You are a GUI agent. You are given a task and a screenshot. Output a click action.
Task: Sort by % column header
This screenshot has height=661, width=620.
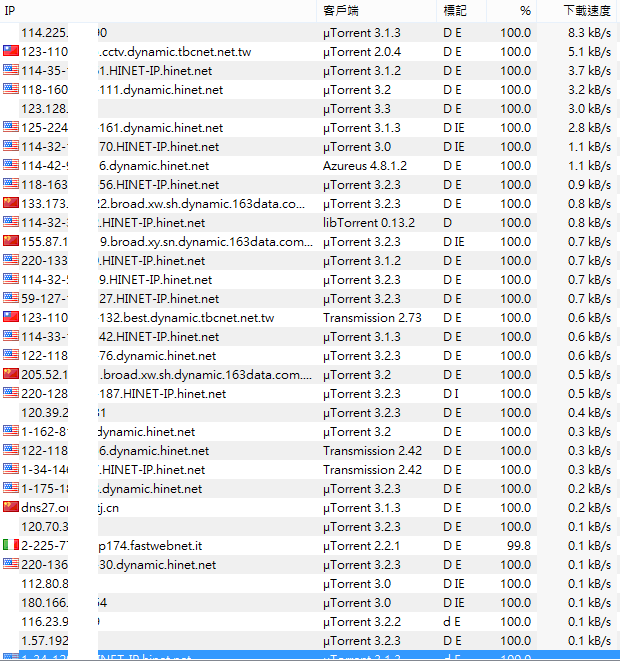click(x=512, y=11)
